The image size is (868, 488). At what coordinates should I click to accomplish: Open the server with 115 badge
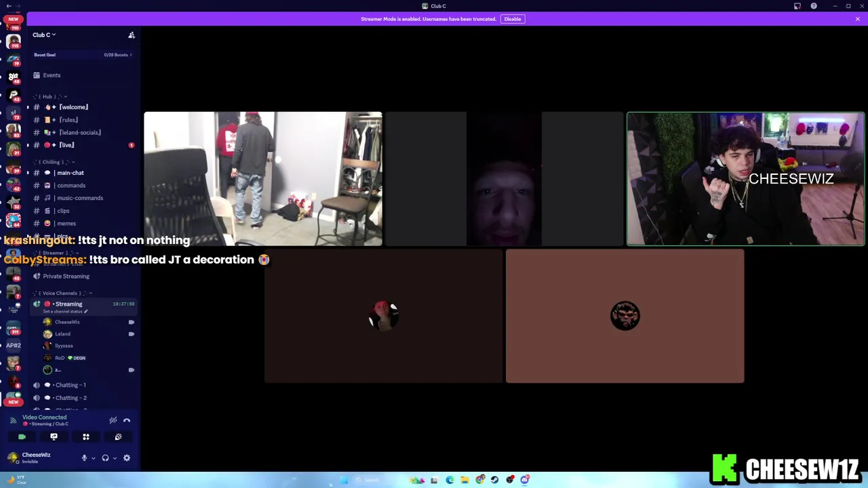tap(13, 41)
